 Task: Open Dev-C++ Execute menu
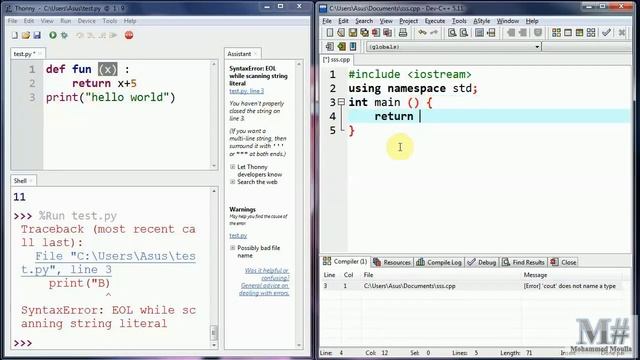pos(435,21)
